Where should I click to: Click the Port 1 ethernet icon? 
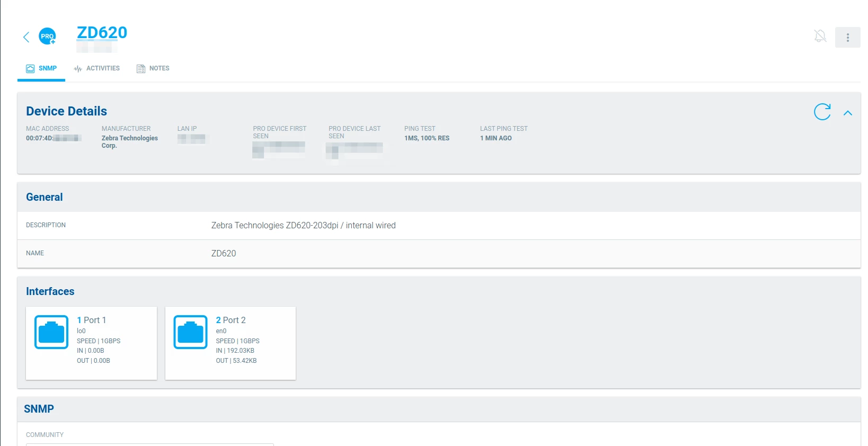tap(51, 332)
